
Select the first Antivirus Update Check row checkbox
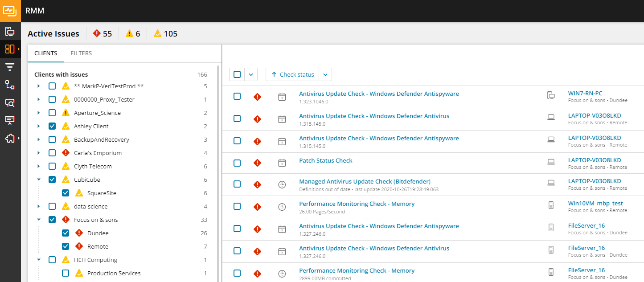237,96
